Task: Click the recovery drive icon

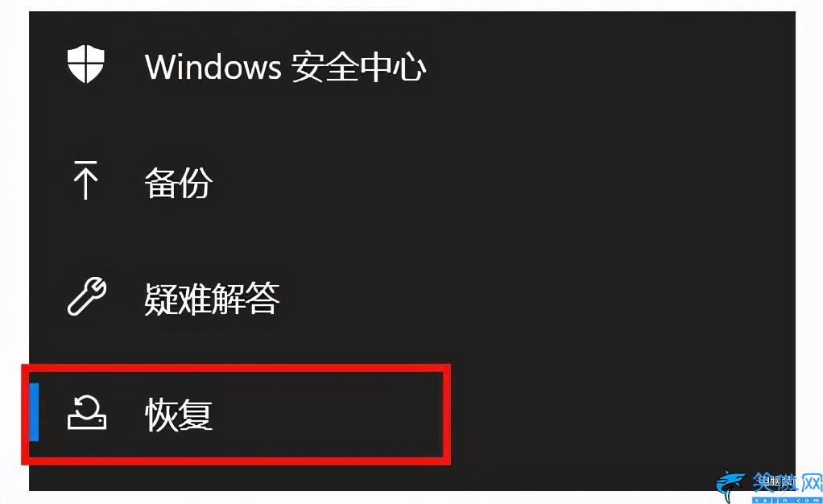Action: [x=87, y=414]
